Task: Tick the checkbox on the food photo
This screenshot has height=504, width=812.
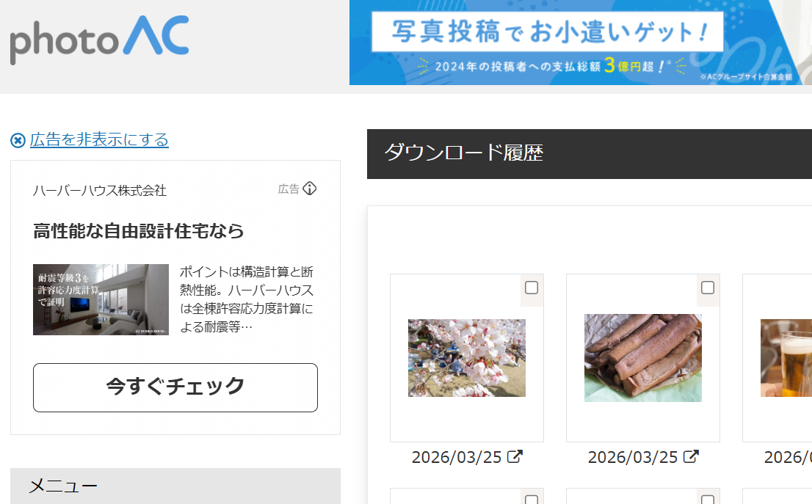Action: (708, 288)
